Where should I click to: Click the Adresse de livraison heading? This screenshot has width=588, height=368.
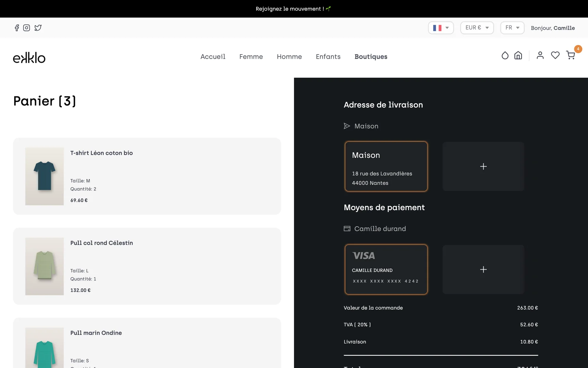click(x=383, y=105)
